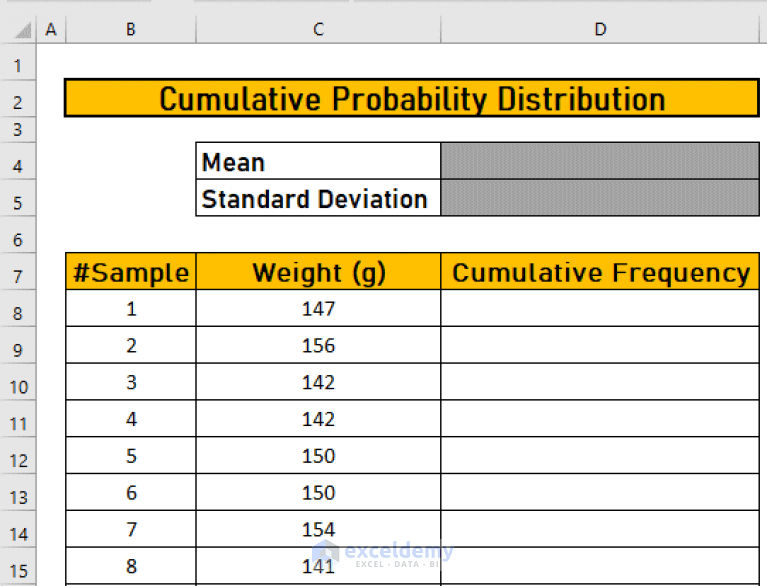The image size is (767, 586).
Task: Click sample number 6 cell
Action: [x=131, y=492]
